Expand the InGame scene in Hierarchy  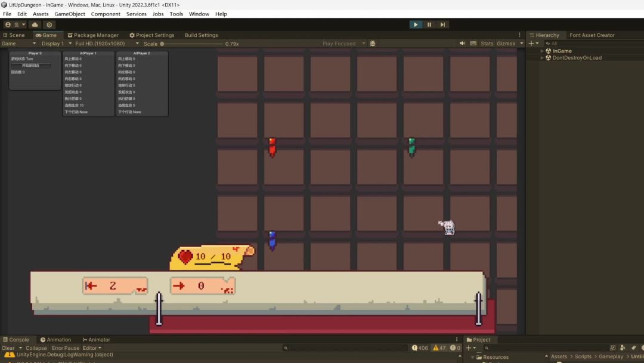542,51
